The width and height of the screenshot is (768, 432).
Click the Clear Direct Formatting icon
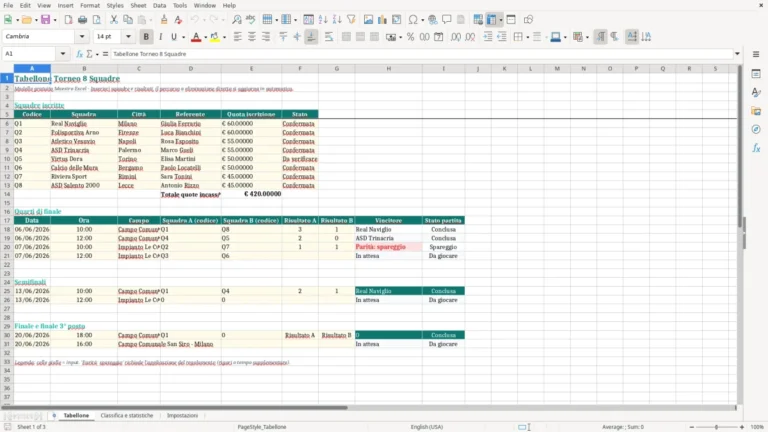[x=178, y=20]
